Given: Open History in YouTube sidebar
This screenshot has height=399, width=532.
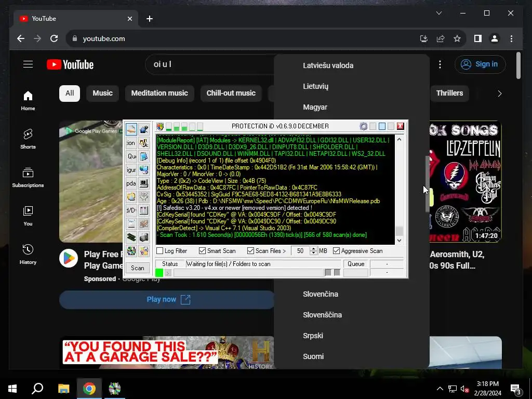Looking at the screenshot, I should pyautogui.click(x=28, y=254).
